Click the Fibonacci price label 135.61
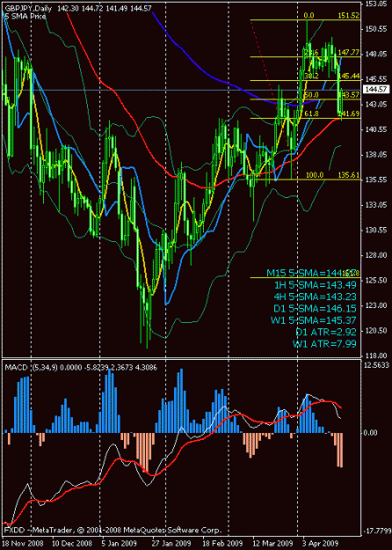This screenshot has height=550, width=392. [349, 175]
